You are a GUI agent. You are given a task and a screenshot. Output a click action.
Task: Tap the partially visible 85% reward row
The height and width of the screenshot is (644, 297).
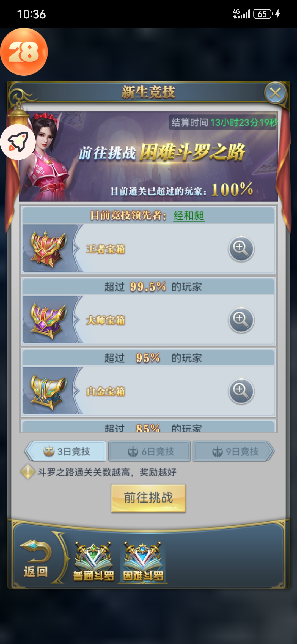pyautogui.click(x=148, y=426)
